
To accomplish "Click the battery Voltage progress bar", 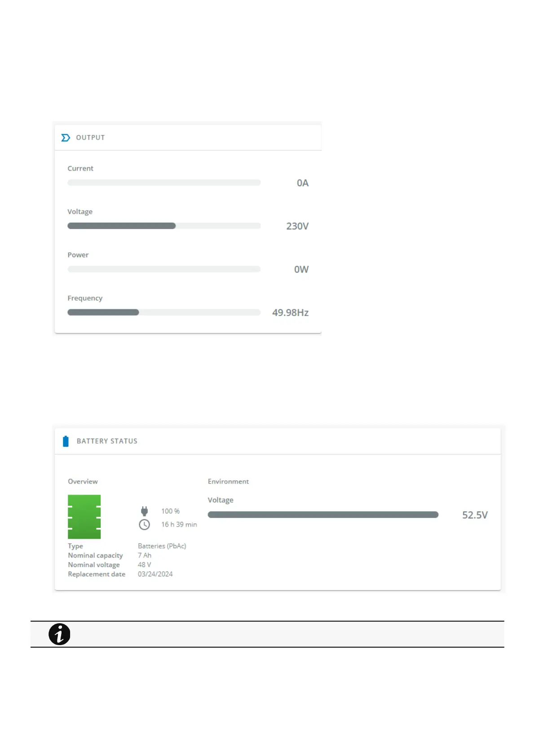I will (323, 515).
